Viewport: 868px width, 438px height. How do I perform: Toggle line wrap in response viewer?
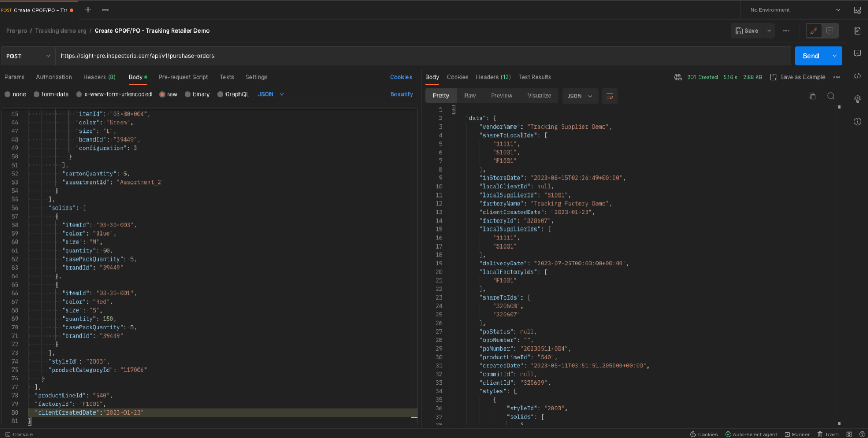click(609, 96)
